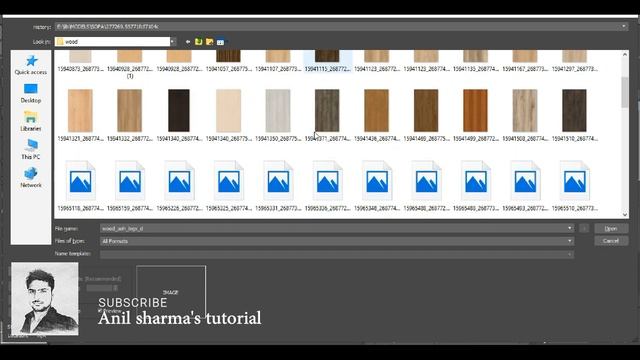Select black wood texture 15941340_268774

point(179,111)
